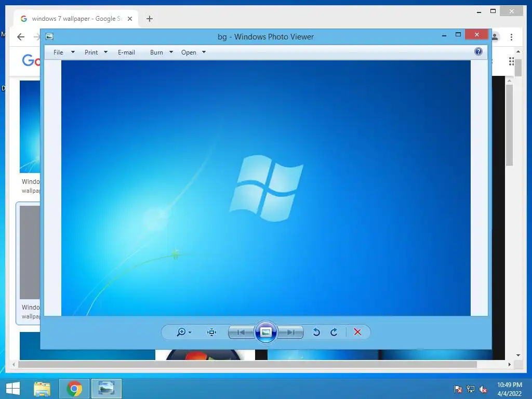The image size is (532, 399).
Task: Open the Print menu
Action: pos(91,52)
